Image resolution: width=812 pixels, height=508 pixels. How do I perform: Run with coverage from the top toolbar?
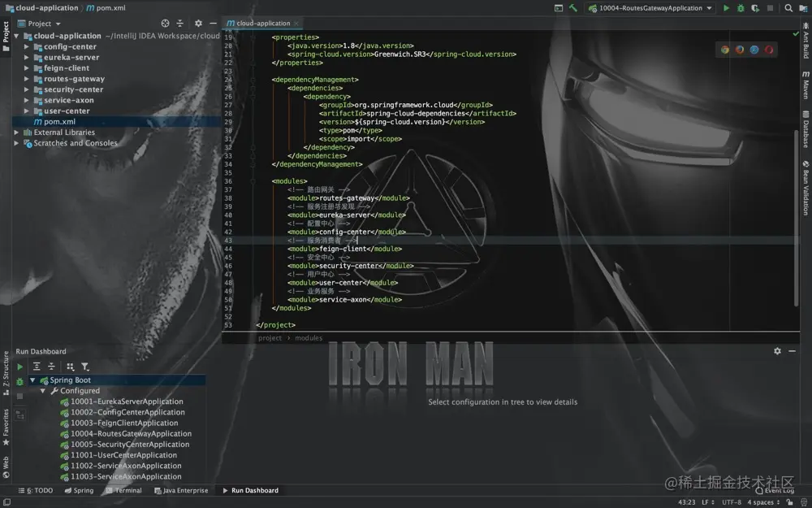click(x=755, y=8)
